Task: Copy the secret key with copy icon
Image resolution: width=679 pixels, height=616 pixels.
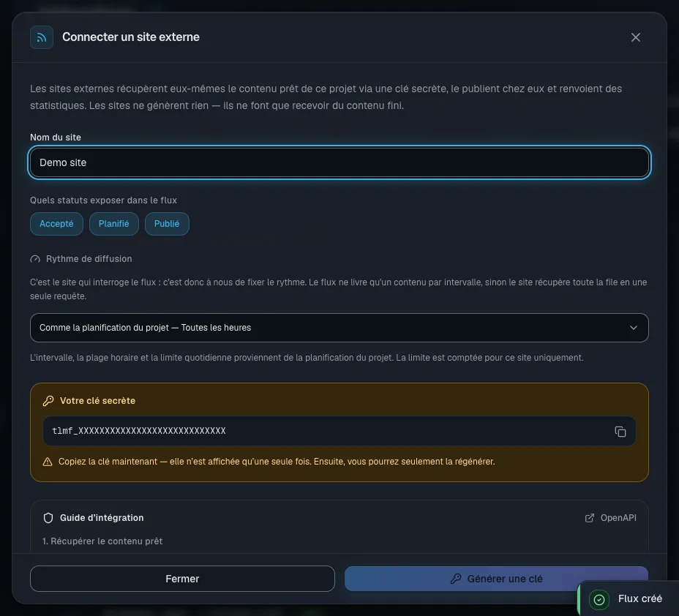Action: 620,431
